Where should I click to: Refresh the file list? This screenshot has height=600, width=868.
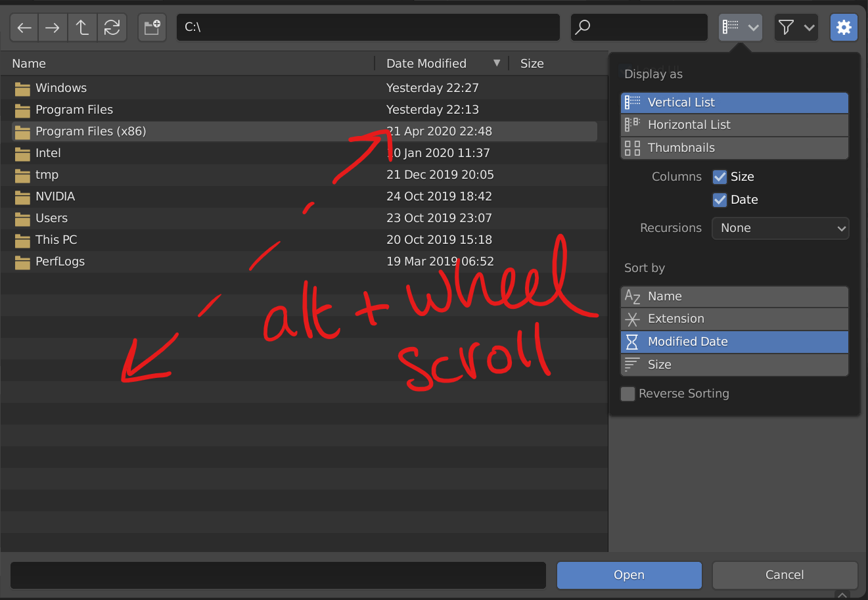(112, 28)
